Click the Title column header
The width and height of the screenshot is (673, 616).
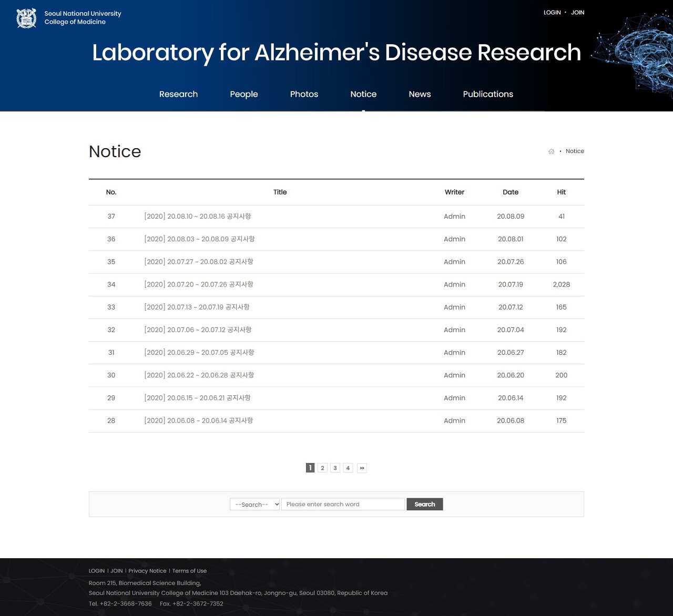click(x=280, y=192)
